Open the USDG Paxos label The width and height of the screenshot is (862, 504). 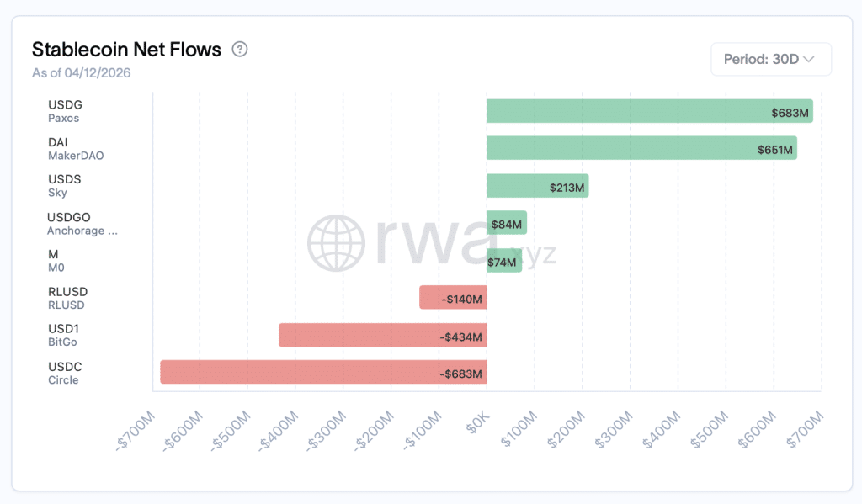click(65, 111)
